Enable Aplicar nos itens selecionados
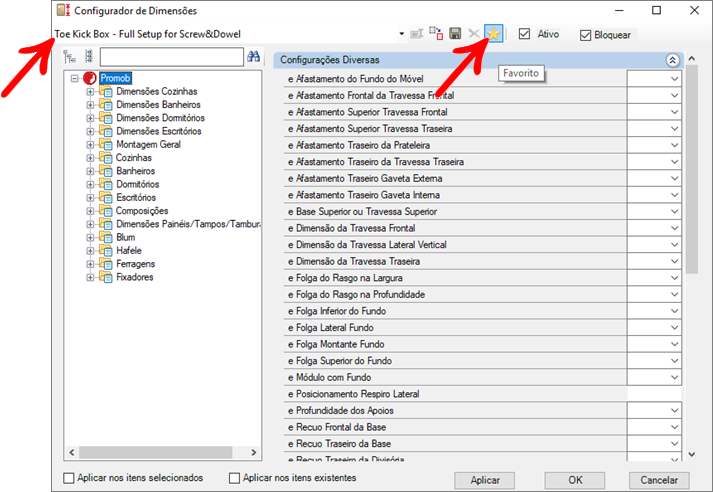 (x=69, y=478)
